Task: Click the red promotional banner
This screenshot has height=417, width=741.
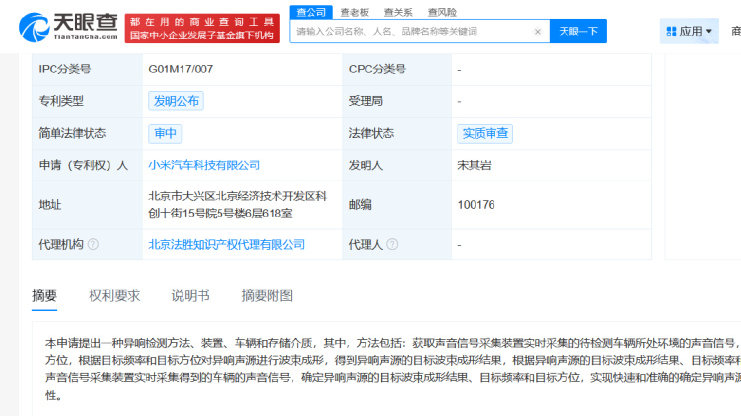Action: click(202, 28)
